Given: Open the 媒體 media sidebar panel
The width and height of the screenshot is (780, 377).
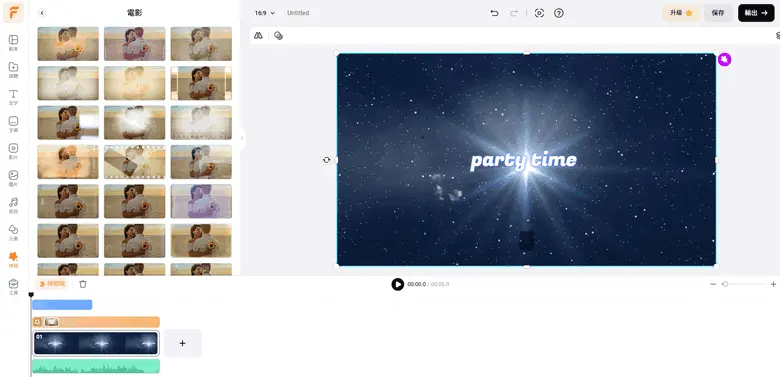Looking at the screenshot, I should (13, 70).
